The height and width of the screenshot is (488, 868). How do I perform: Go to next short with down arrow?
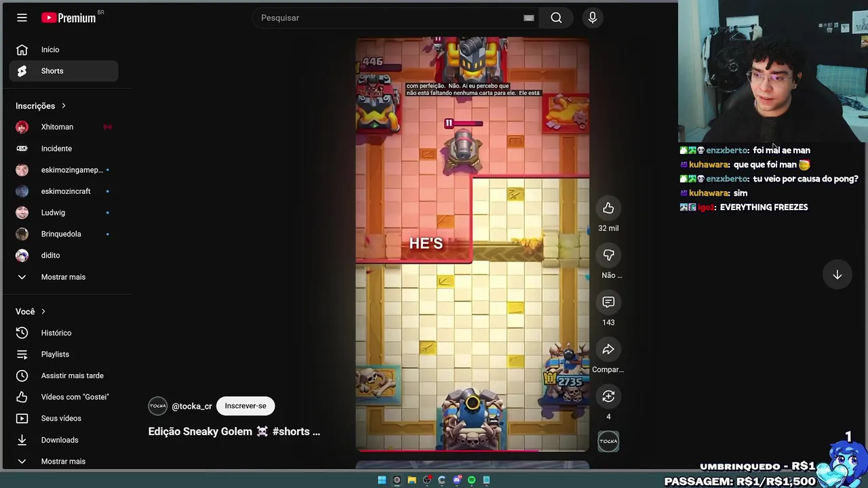(837, 274)
